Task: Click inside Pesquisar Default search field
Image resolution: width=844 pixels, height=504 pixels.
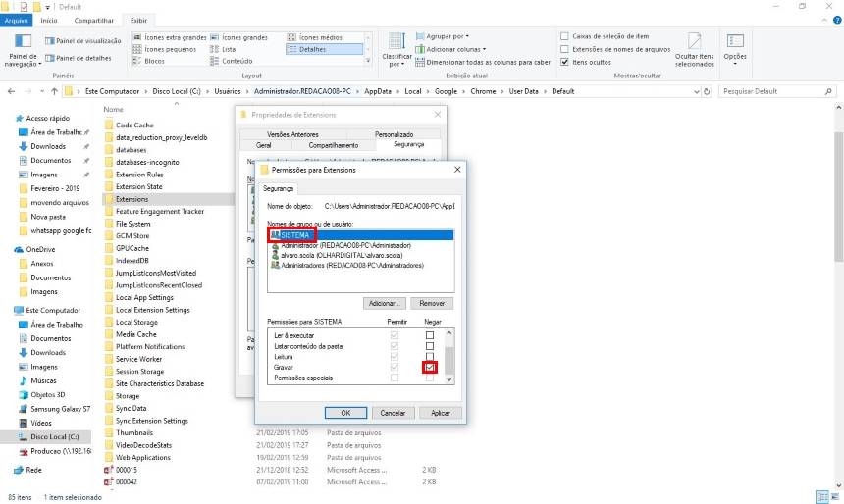Action: tap(773, 91)
